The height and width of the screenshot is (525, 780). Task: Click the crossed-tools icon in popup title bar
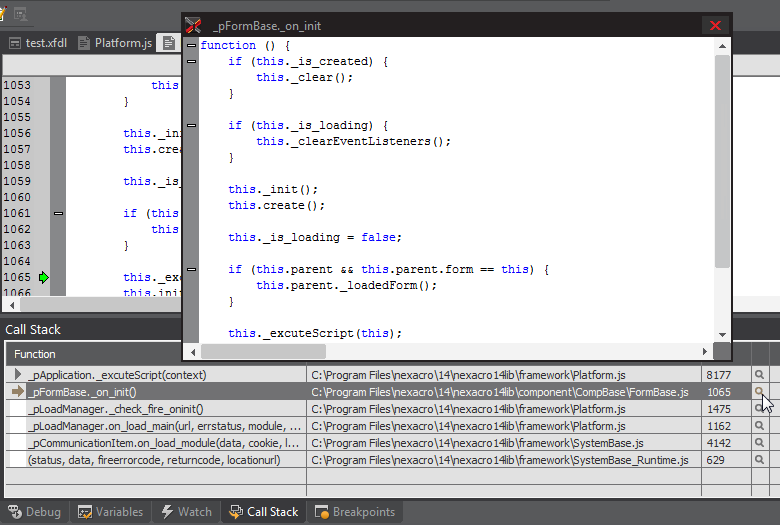click(x=194, y=26)
